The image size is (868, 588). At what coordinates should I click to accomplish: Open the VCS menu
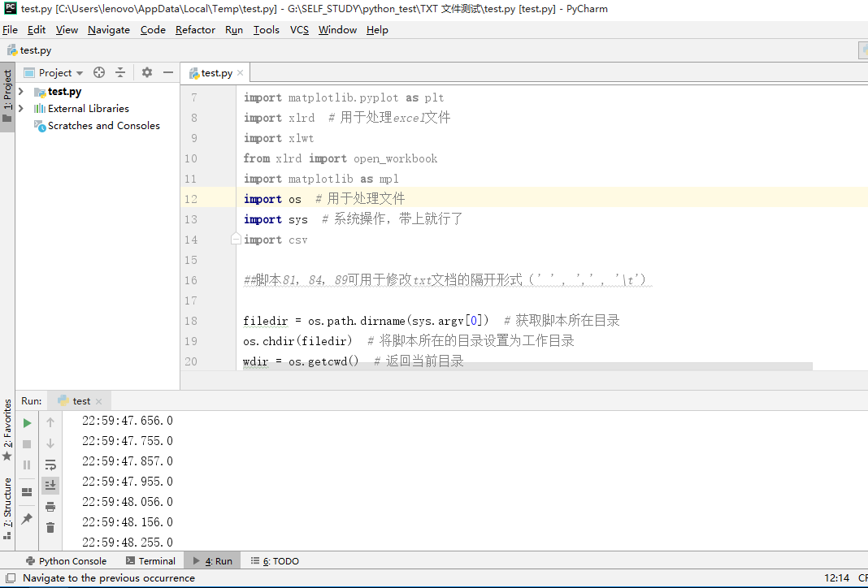299,30
